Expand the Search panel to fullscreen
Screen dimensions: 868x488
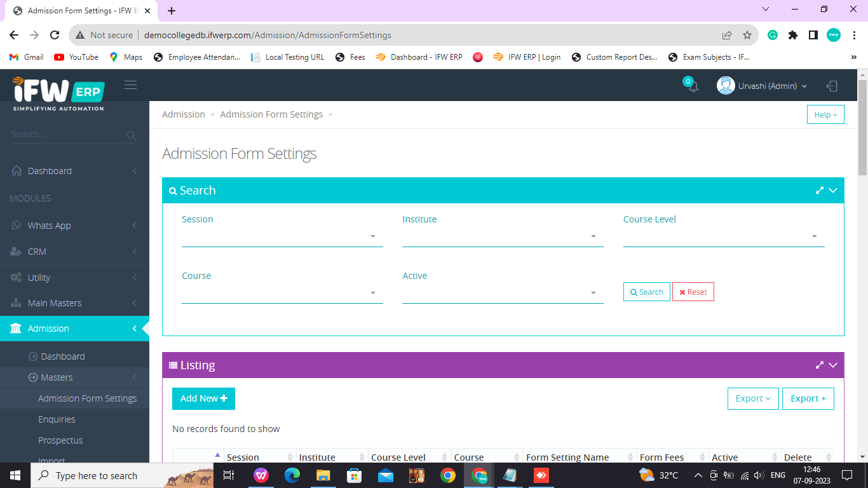[x=820, y=190]
